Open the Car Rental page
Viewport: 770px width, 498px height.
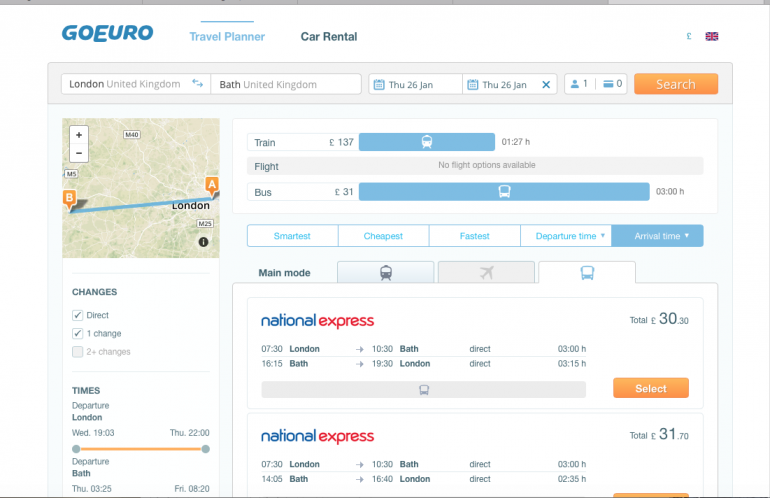tap(329, 37)
